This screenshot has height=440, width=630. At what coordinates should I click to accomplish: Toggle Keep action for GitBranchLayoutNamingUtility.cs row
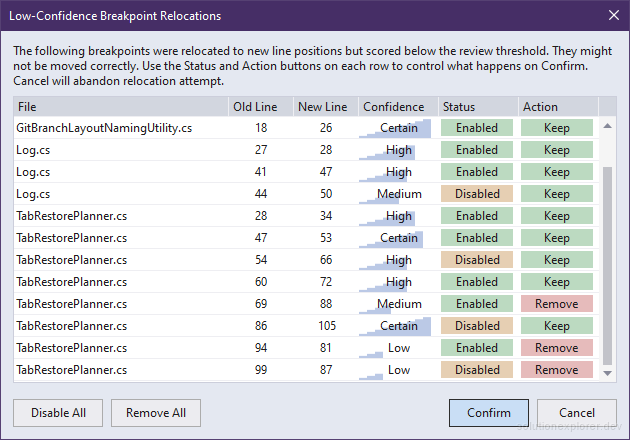point(556,128)
